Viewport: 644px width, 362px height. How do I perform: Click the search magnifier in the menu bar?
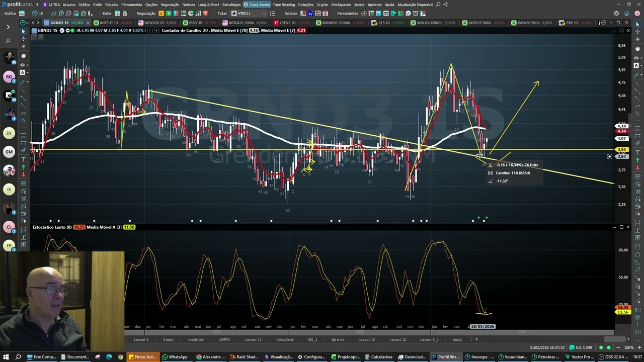438,5
